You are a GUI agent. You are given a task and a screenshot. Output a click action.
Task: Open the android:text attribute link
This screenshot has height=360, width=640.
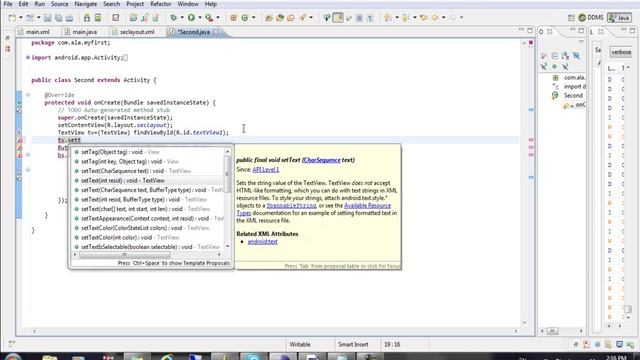(262, 242)
